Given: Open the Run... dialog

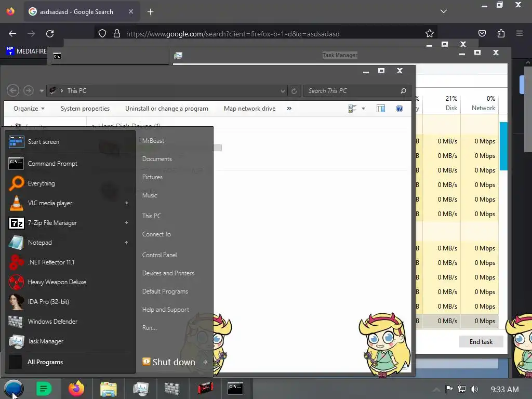Looking at the screenshot, I should [150, 328].
